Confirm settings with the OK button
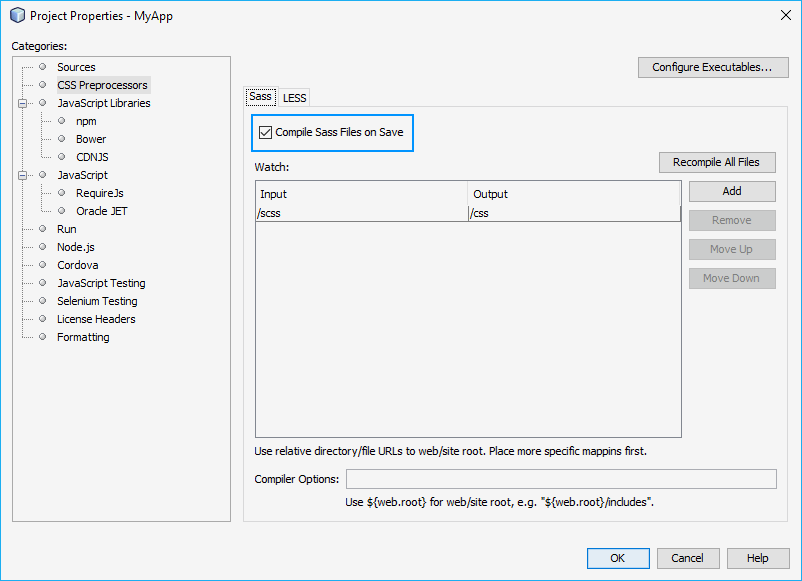The image size is (802, 581). pyautogui.click(x=617, y=558)
